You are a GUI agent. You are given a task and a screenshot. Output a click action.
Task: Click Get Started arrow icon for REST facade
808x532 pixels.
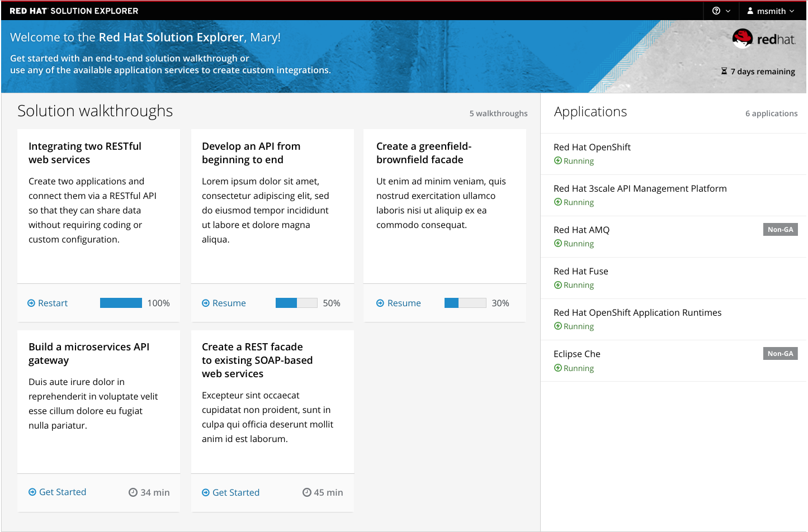206,492
